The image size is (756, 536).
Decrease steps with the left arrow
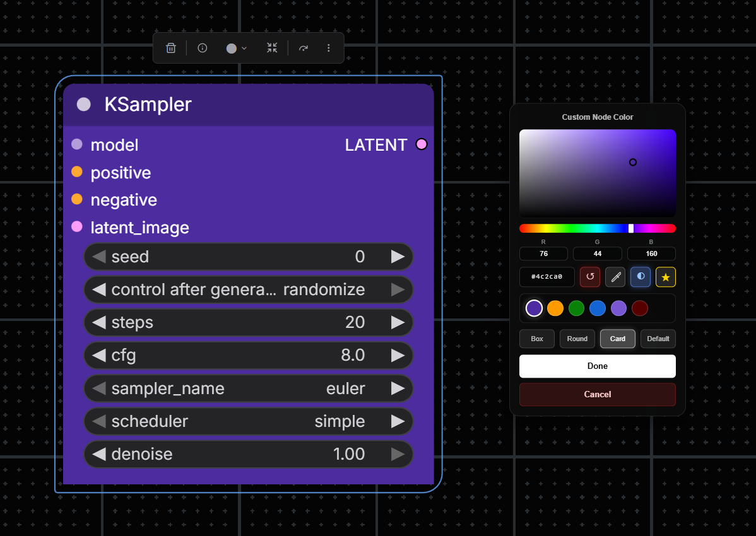[99, 322]
